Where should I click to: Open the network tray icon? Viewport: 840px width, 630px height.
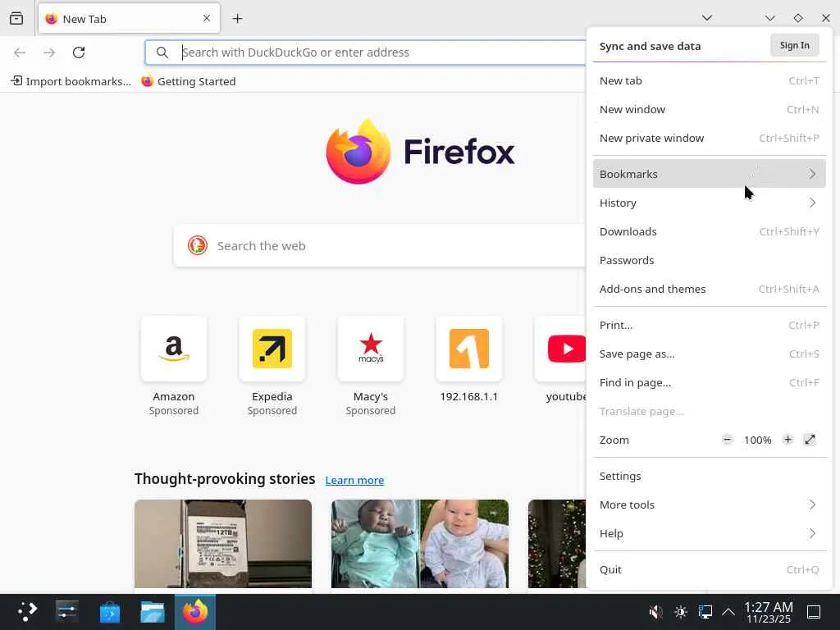(x=705, y=612)
